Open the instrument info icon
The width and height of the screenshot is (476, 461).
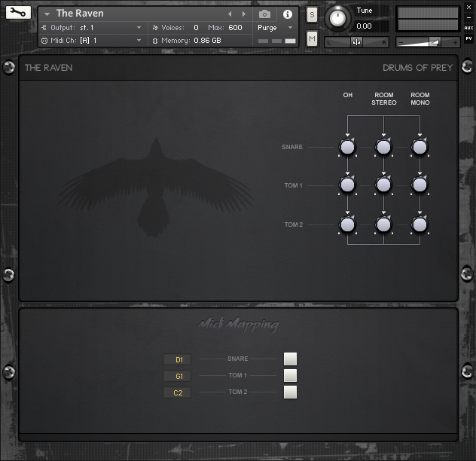[287, 14]
